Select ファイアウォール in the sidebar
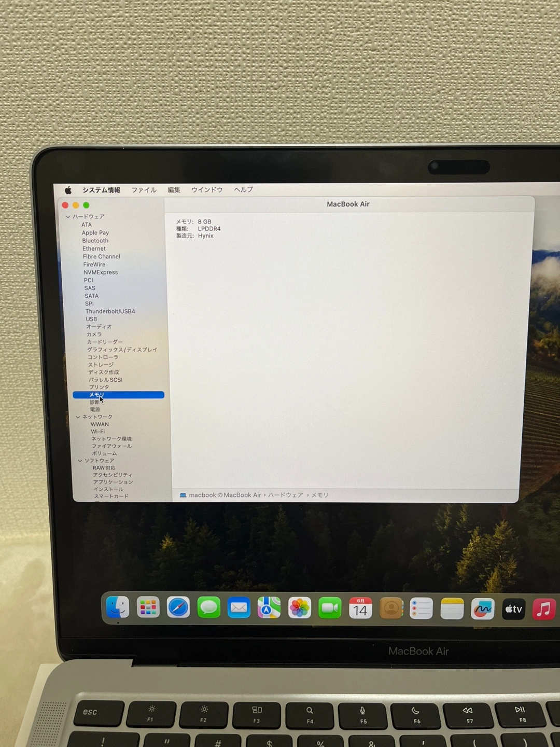This screenshot has height=747, width=560. coord(111,446)
